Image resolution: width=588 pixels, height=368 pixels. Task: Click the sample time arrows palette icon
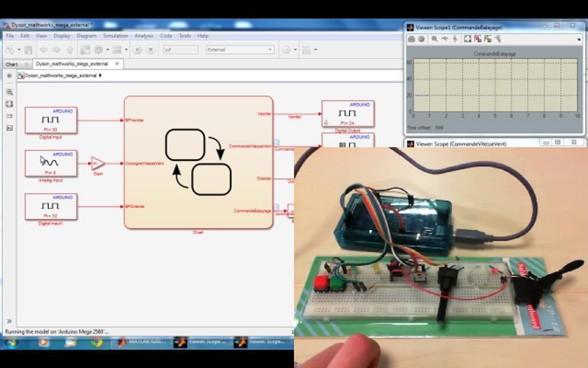[10, 116]
